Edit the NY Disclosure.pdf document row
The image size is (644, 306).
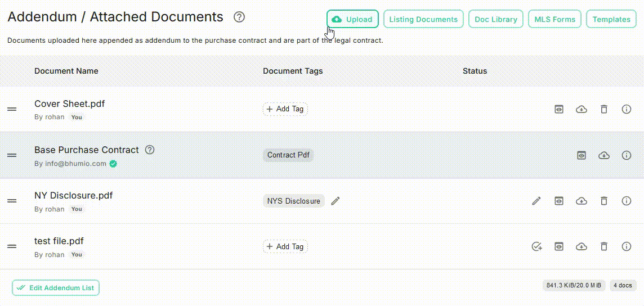(x=536, y=201)
